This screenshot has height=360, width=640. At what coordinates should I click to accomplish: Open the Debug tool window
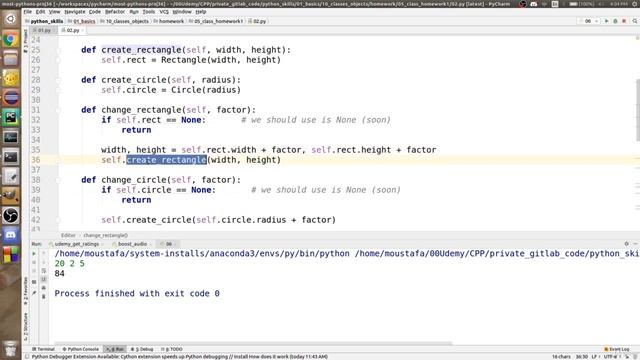[142, 349]
